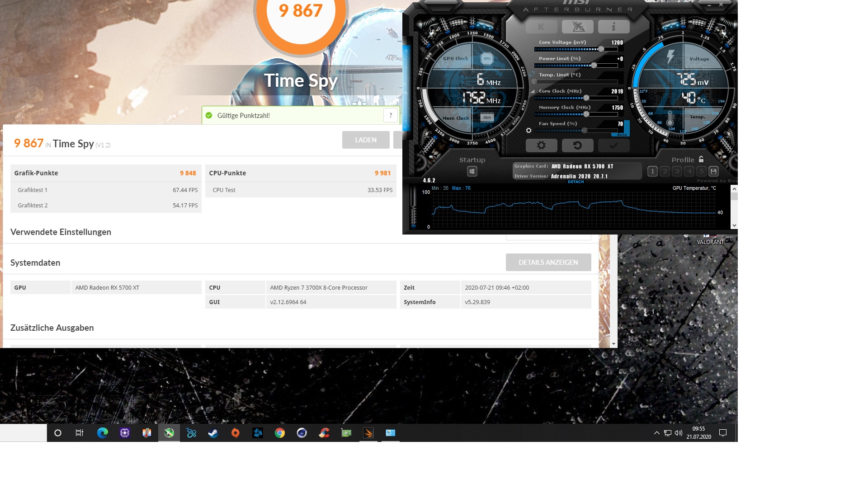
Task: Select profile slot 1
Action: (652, 171)
